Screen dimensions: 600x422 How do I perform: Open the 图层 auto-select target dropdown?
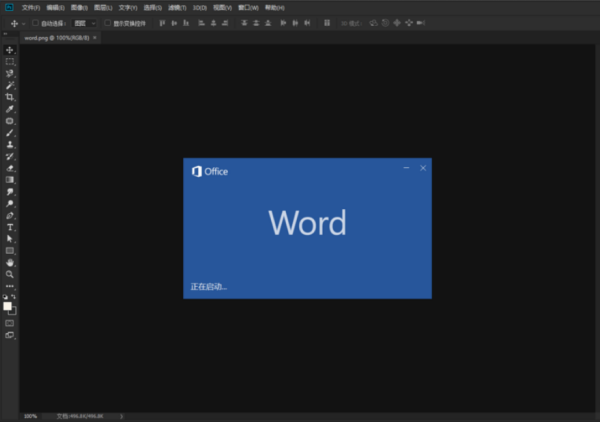(85, 23)
